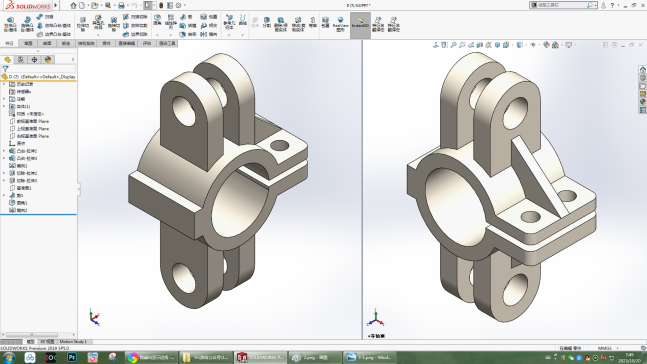Click the Split bodies tool
This screenshot has height=364, width=647.
267,22
